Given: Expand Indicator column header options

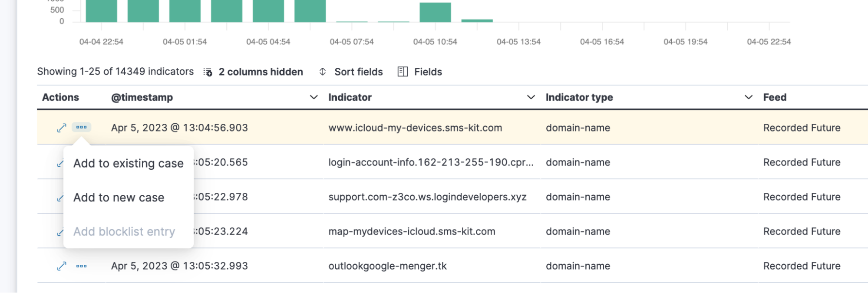Looking at the screenshot, I should [531, 97].
